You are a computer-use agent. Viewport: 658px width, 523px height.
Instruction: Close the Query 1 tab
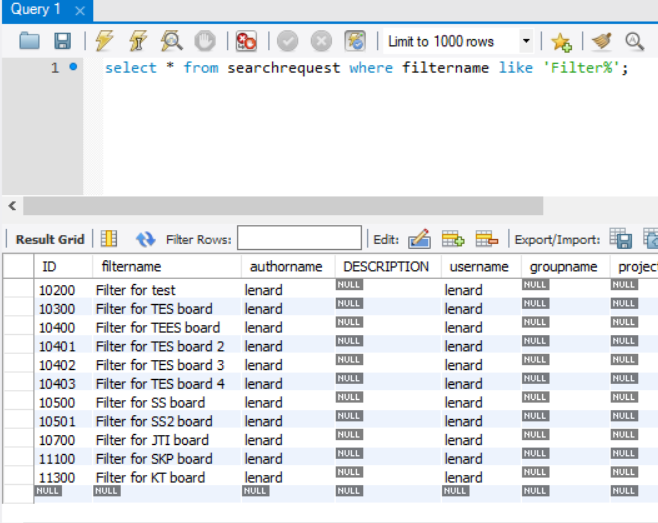(80, 10)
